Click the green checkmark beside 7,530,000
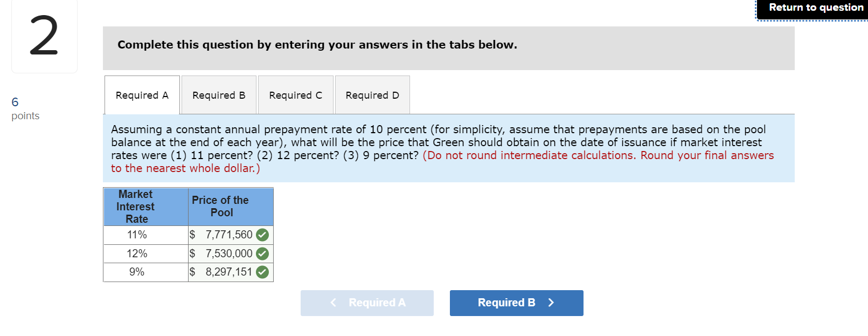Image resolution: width=868 pixels, height=336 pixels. 262,253
